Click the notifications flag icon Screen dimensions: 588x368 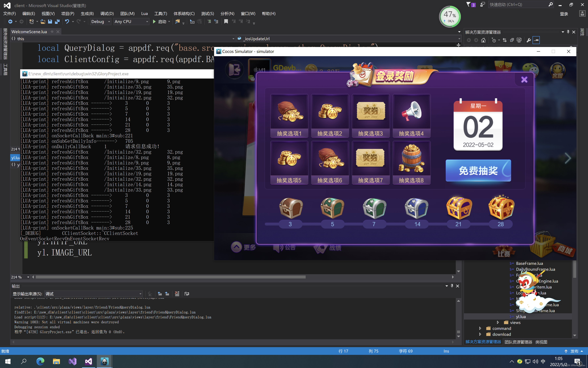click(468, 4)
